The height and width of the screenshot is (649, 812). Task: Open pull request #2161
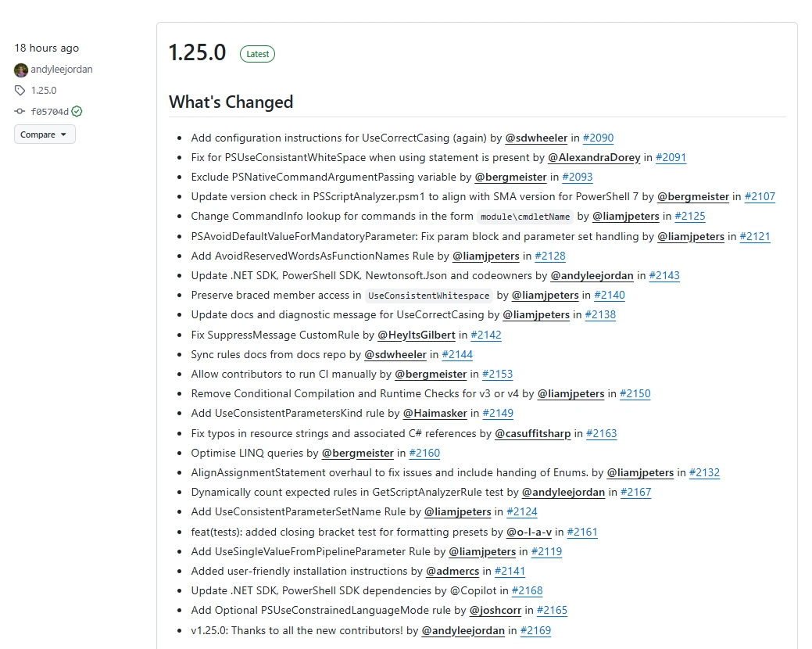pos(581,532)
